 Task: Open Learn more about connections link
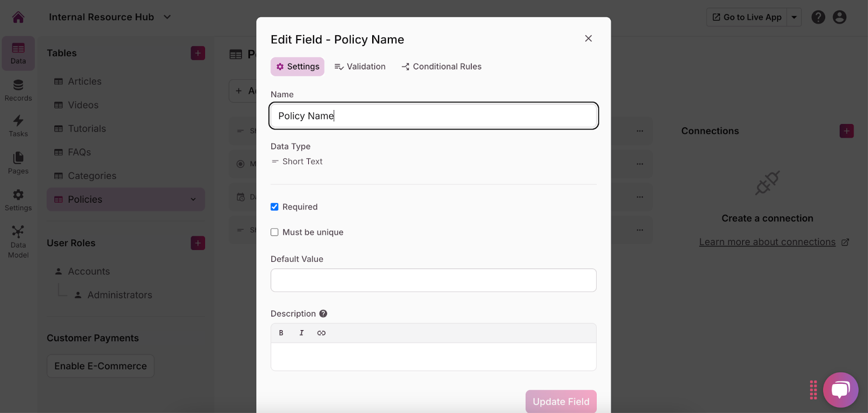coord(767,242)
